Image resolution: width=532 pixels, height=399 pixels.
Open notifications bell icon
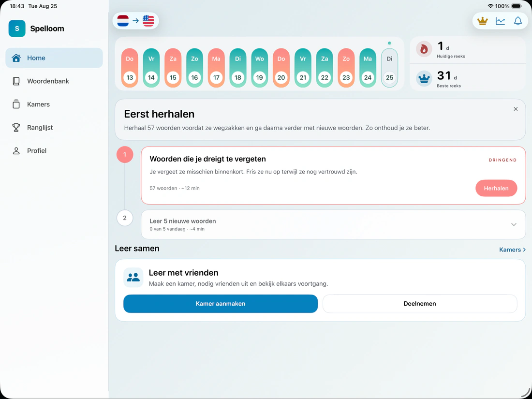(518, 21)
